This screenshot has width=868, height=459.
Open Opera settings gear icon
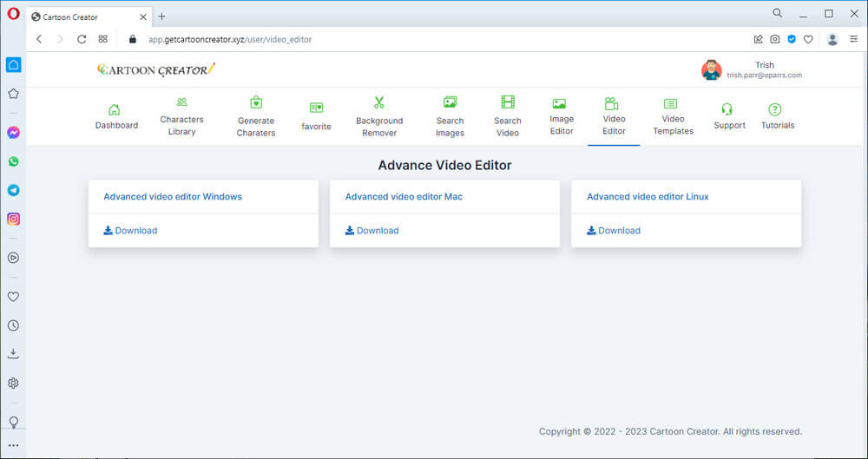(14, 383)
